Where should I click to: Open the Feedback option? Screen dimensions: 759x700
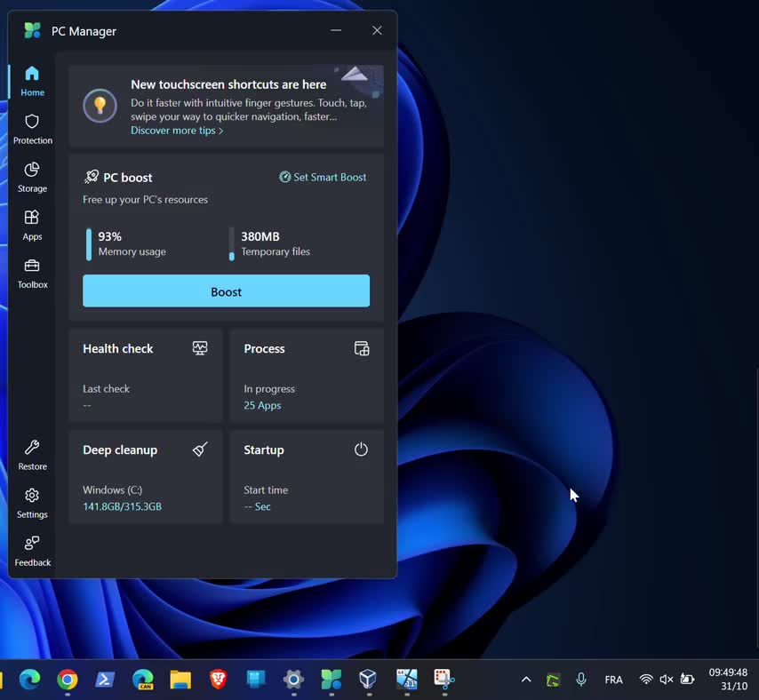point(32,551)
